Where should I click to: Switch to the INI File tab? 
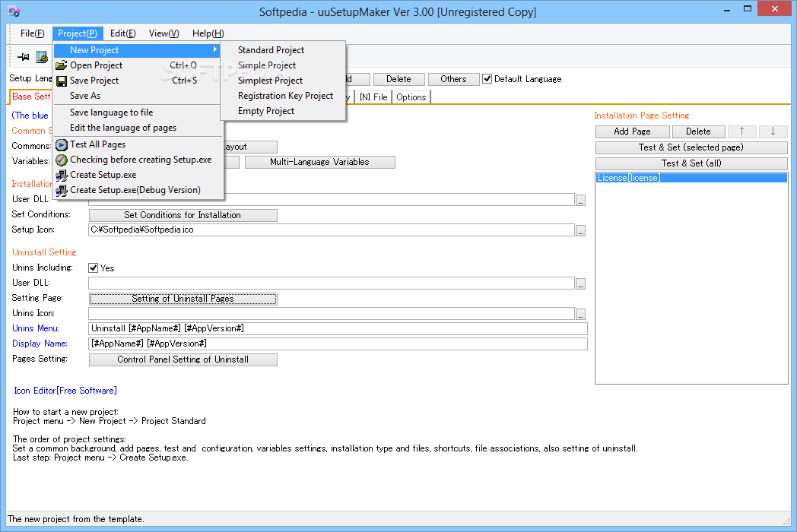tap(373, 97)
